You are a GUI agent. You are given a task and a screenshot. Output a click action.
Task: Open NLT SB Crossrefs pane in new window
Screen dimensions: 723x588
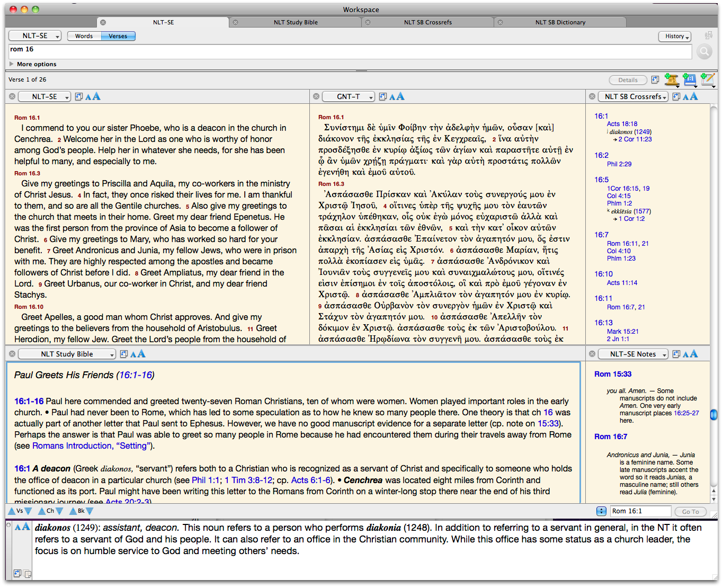(x=676, y=96)
